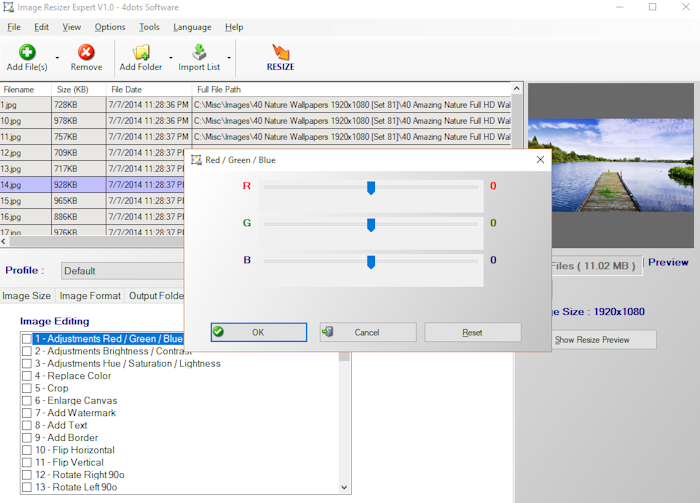
Task: Tick the Enlarge Canvas checkbox
Action: click(27, 401)
